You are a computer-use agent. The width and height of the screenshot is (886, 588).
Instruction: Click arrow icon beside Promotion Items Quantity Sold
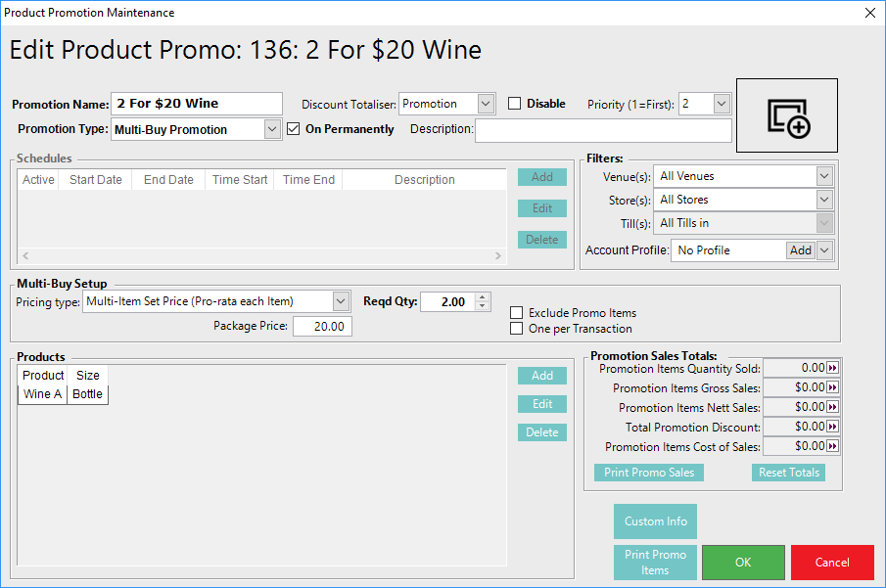[x=832, y=368]
